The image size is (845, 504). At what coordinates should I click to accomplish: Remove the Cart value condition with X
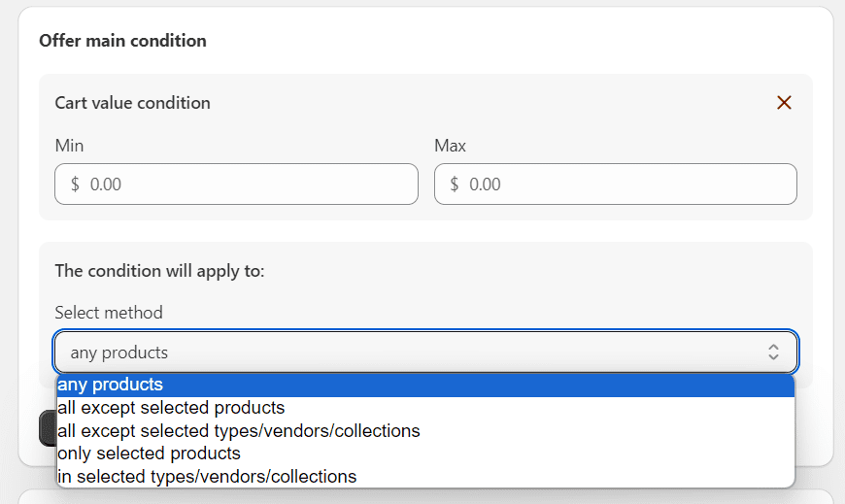784,103
